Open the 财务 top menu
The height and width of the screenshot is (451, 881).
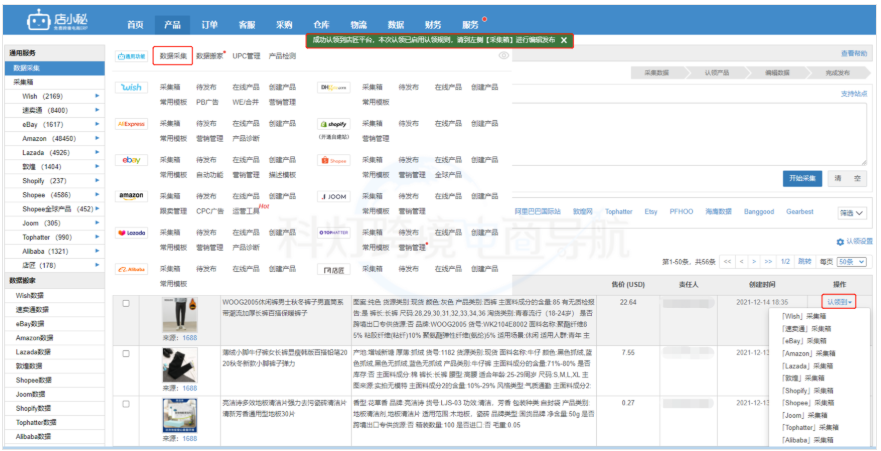[433, 25]
